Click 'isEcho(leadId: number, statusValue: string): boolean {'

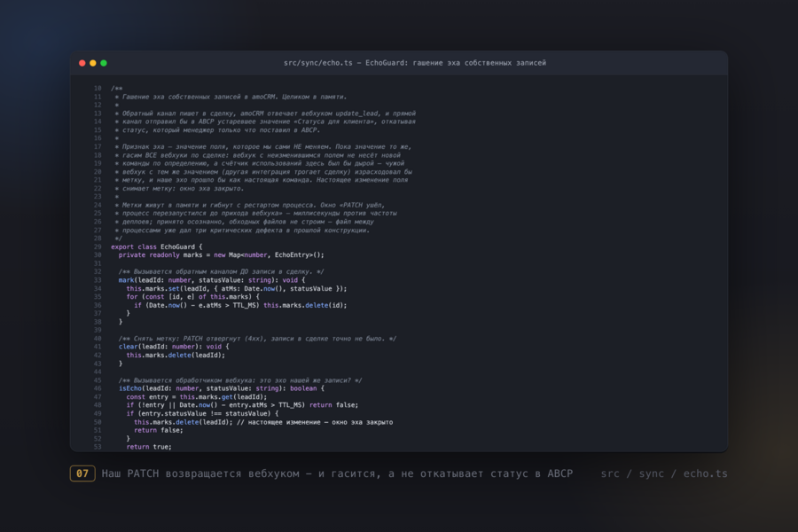pos(222,388)
